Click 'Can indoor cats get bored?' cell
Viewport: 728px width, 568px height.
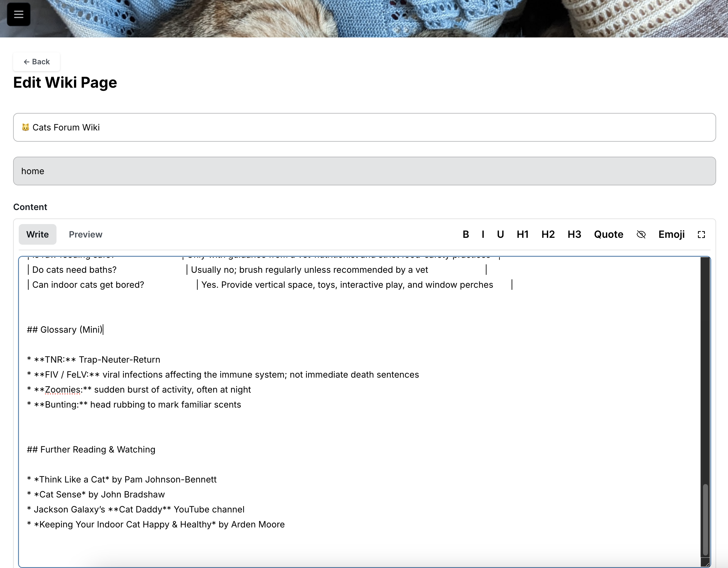click(88, 285)
